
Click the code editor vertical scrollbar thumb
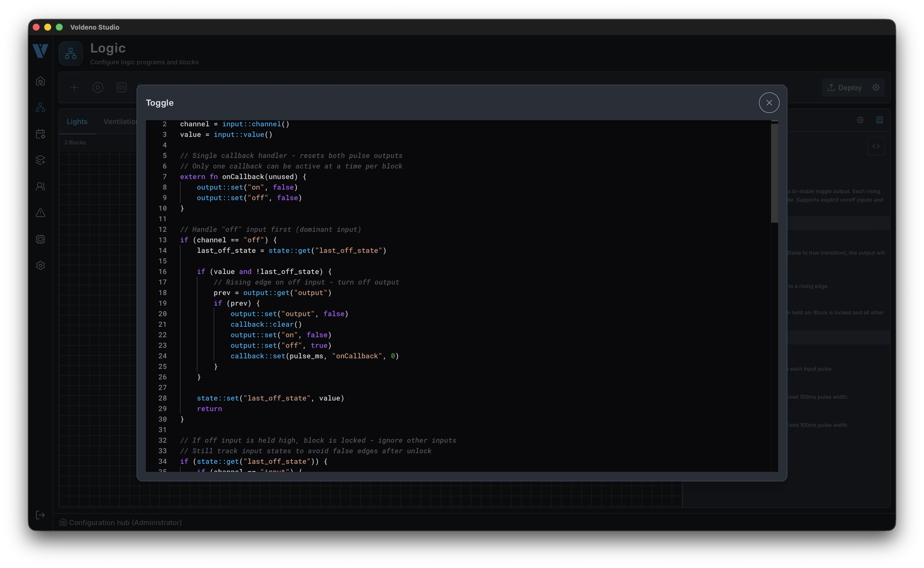pos(774,173)
